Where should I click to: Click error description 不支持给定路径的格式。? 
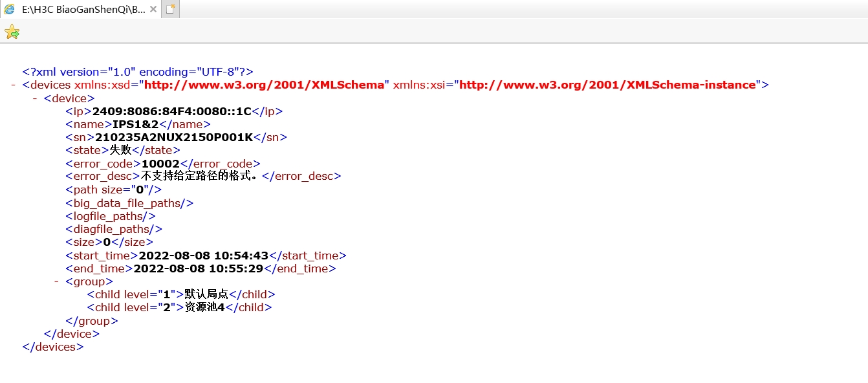[x=201, y=176]
